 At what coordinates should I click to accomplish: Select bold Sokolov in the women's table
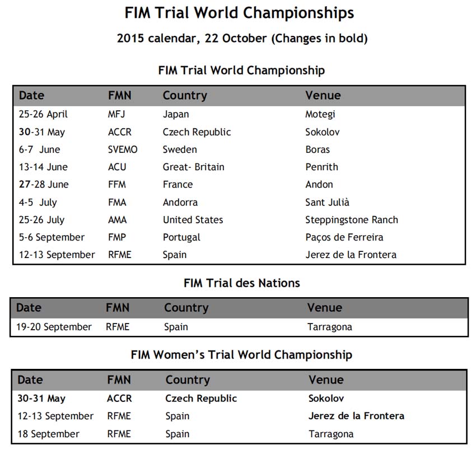(326, 398)
